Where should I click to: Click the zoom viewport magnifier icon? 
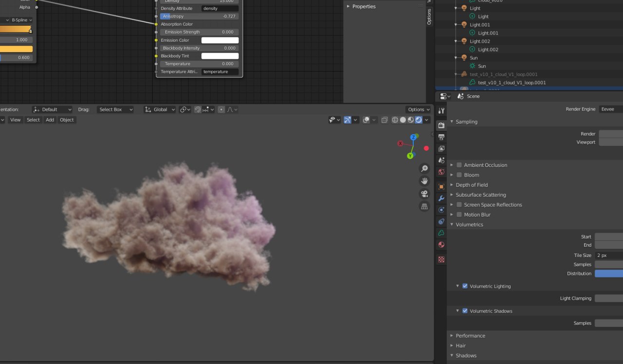[424, 168]
